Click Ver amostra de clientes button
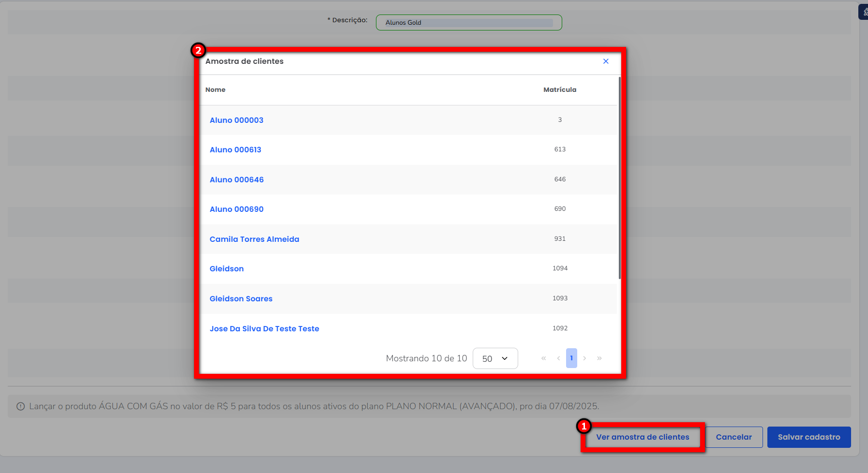 (642, 437)
